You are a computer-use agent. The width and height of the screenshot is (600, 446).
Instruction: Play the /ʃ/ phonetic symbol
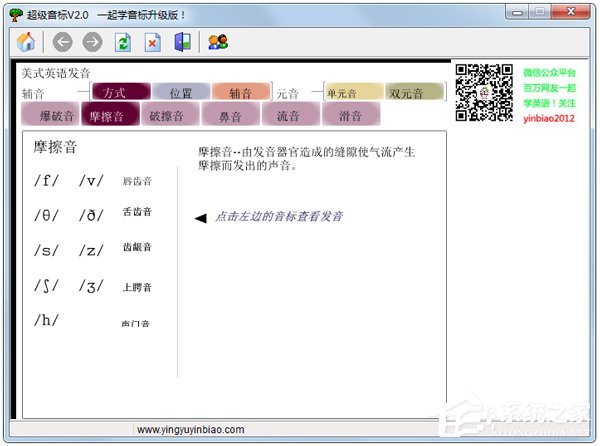(x=46, y=285)
